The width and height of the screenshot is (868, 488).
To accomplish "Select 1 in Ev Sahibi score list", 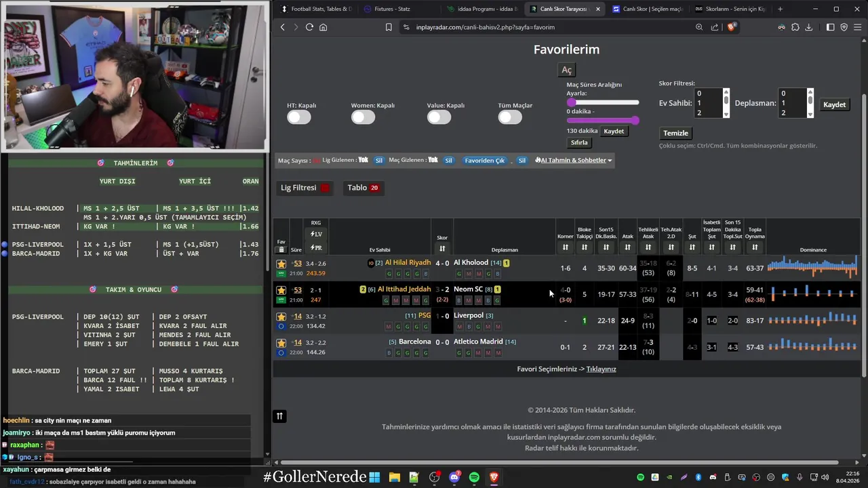I will coord(708,103).
